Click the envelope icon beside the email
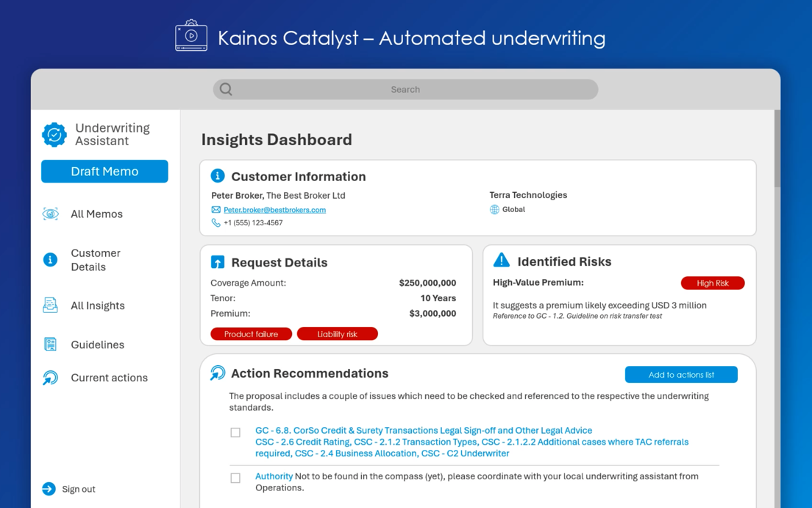The height and width of the screenshot is (508, 812). pos(216,209)
